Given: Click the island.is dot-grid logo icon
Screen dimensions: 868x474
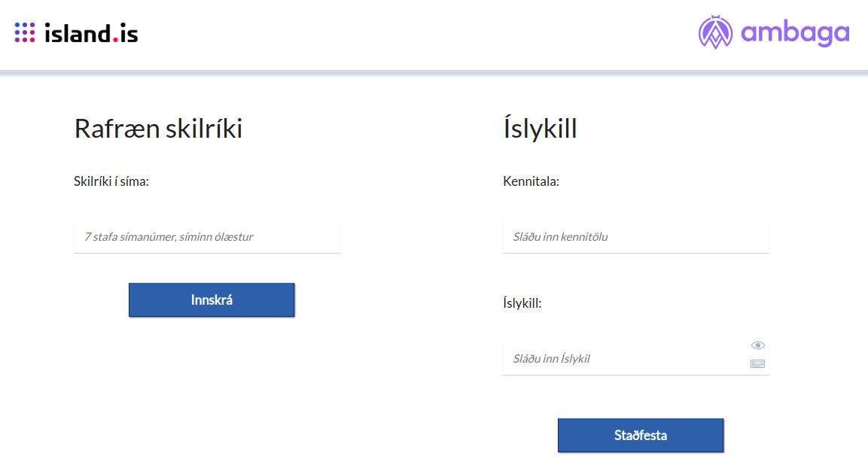Looking at the screenshot, I should click(26, 32).
